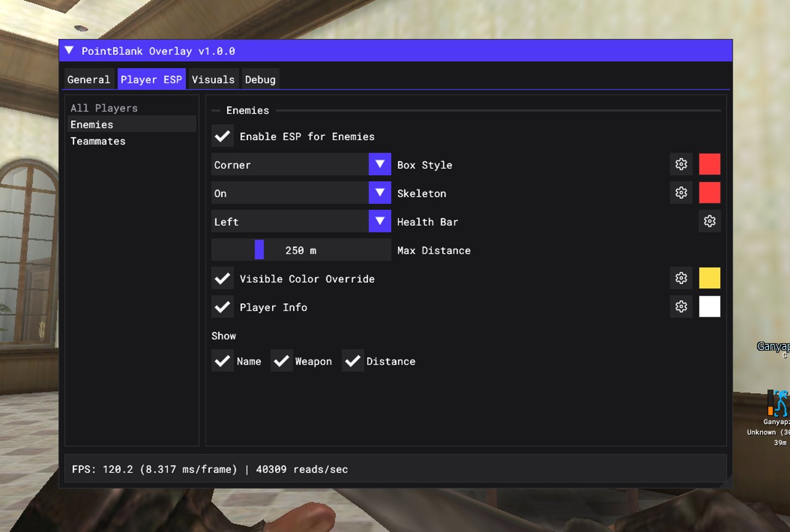Select All Players in the list
The image size is (790, 532).
[131, 107]
